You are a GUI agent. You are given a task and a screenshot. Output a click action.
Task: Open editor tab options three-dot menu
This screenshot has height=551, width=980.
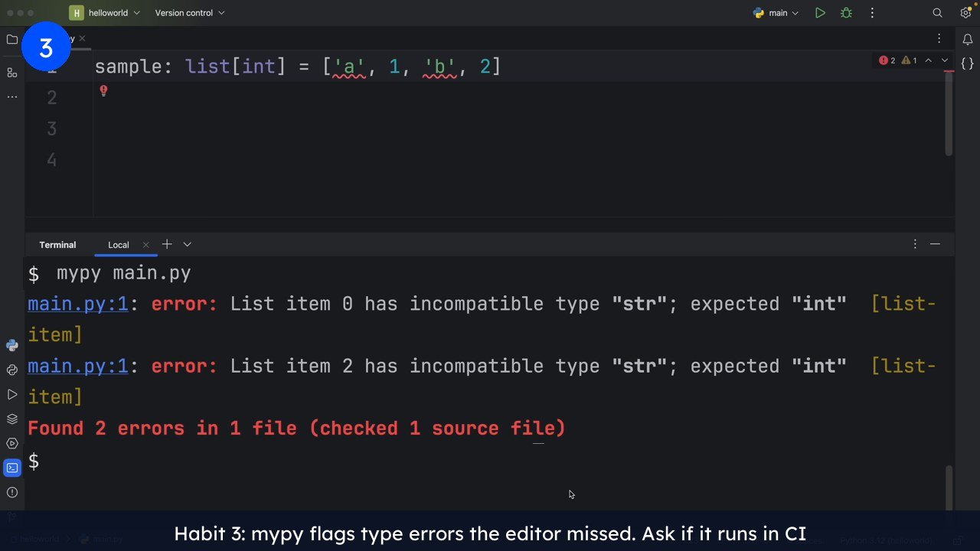[939, 38]
